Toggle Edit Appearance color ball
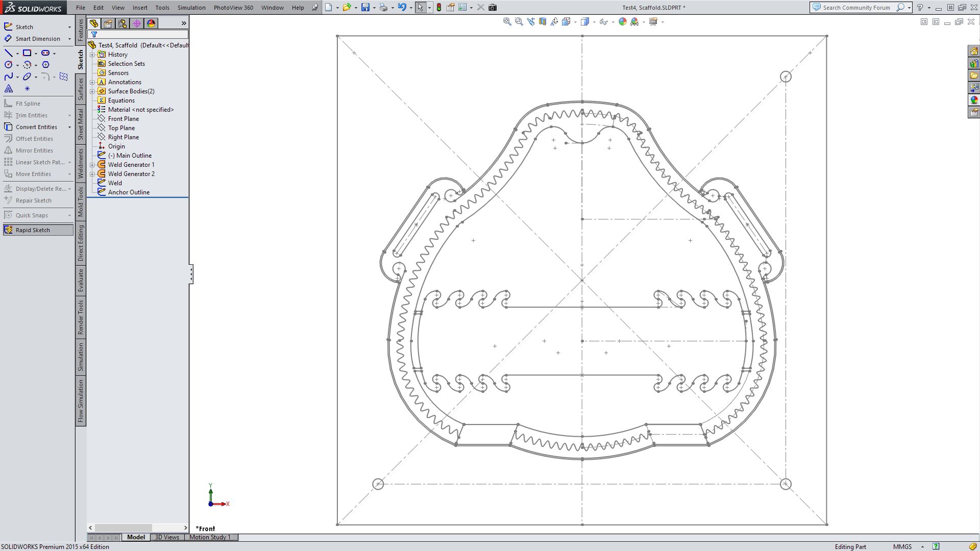This screenshot has width=980, height=551. [622, 21]
